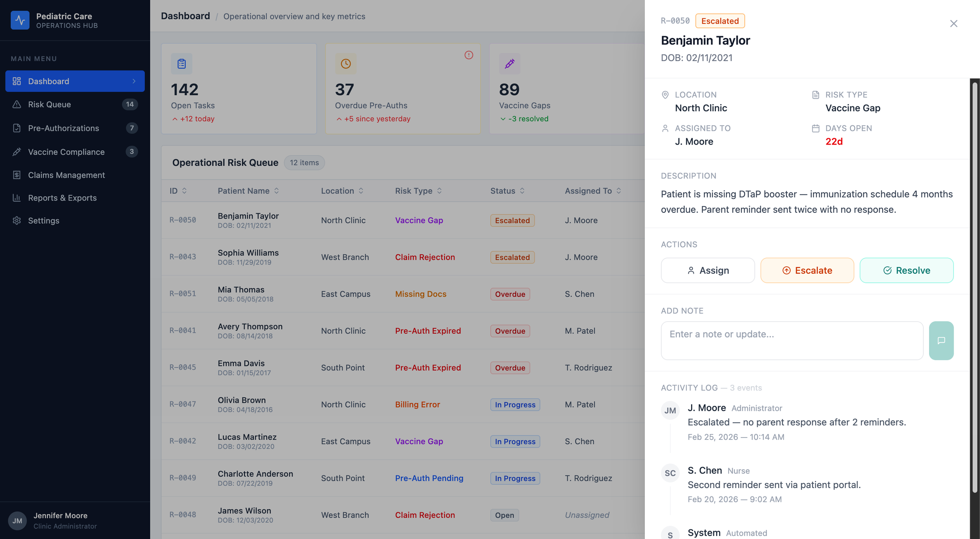Click the Settings gear in sidebar
Image resolution: width=980 pixels, height=539 pixels.
click(16, 221)
